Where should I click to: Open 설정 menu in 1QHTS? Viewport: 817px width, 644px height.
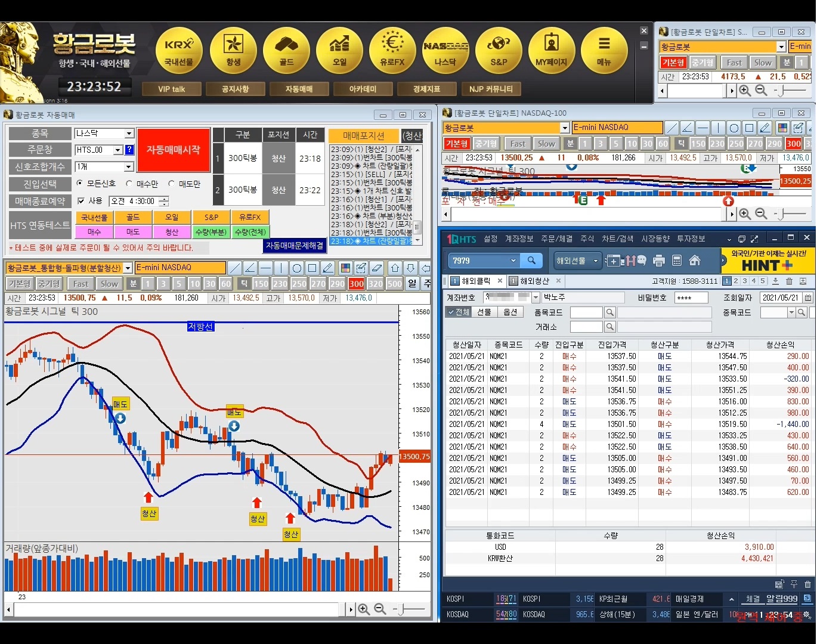(x=491, y=239)
